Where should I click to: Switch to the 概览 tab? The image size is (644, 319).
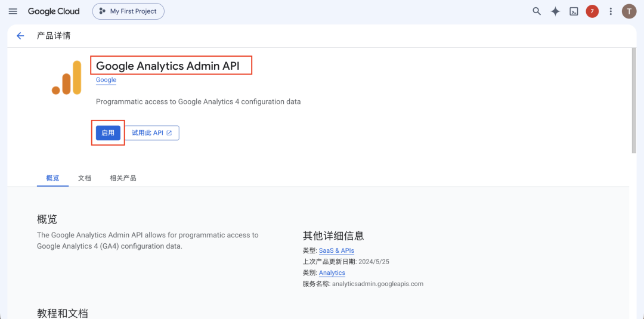click(52, 178)
